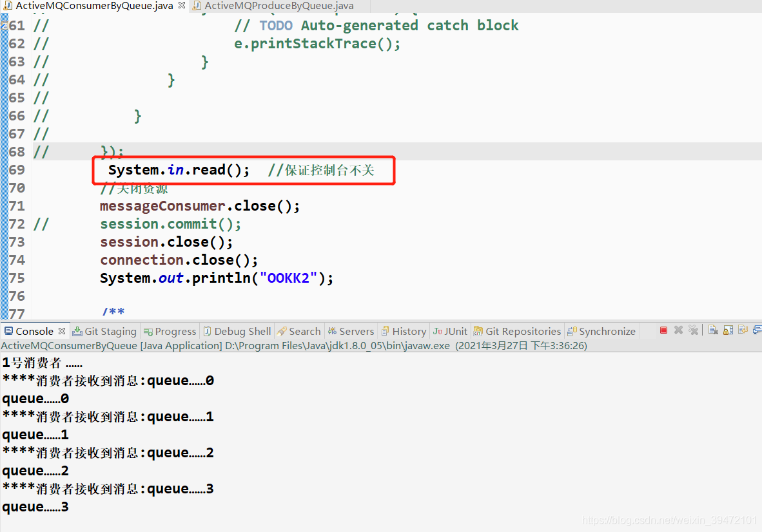Click console line 'queue......0' without asterisks
The width and height of the screenshot is (762, 532).
point(35,399)
